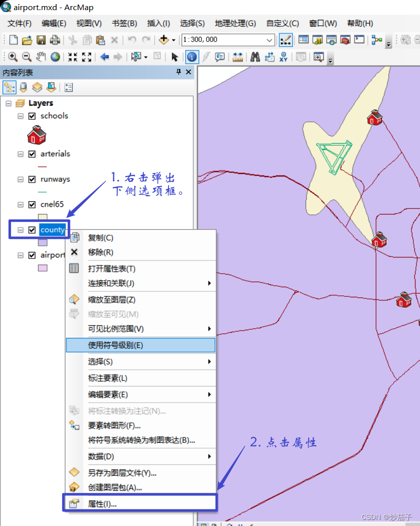This screenshot has height=526, width=420.
Task: Toggle the cnel65 layer checkbox
Action: click(32, 205)
